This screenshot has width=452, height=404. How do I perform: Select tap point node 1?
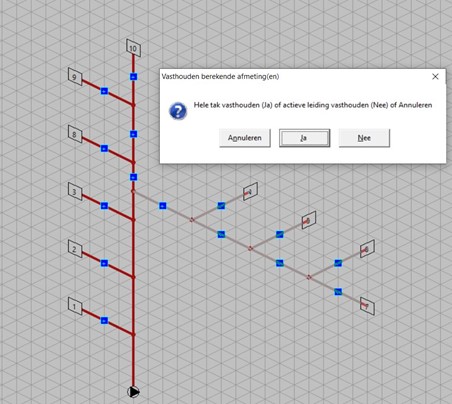75,306
